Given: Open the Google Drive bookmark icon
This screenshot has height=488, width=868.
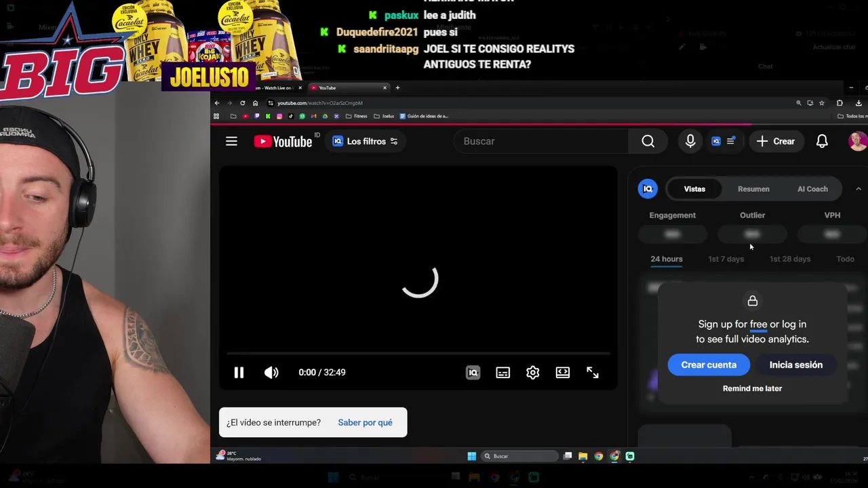Looking at the screenshot, I should [325, 116].
